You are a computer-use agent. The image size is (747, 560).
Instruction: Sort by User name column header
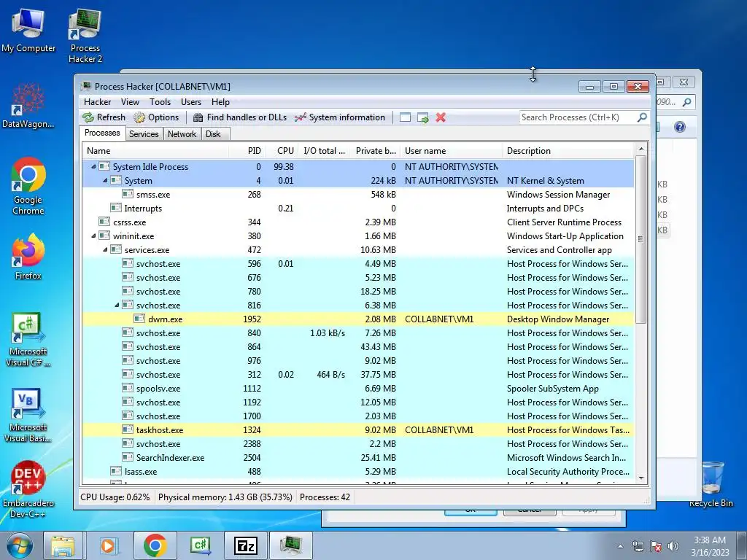451,150
